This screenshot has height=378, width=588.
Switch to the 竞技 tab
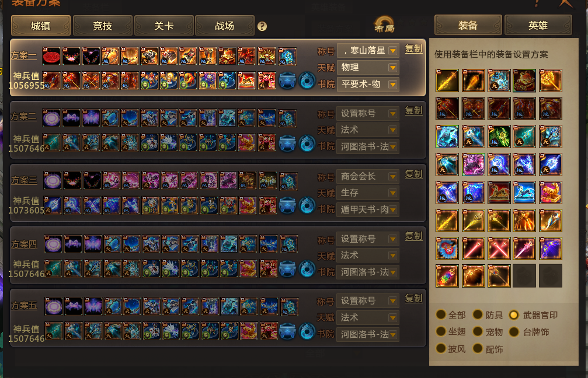pyautogui.click(x=102, y=26)
